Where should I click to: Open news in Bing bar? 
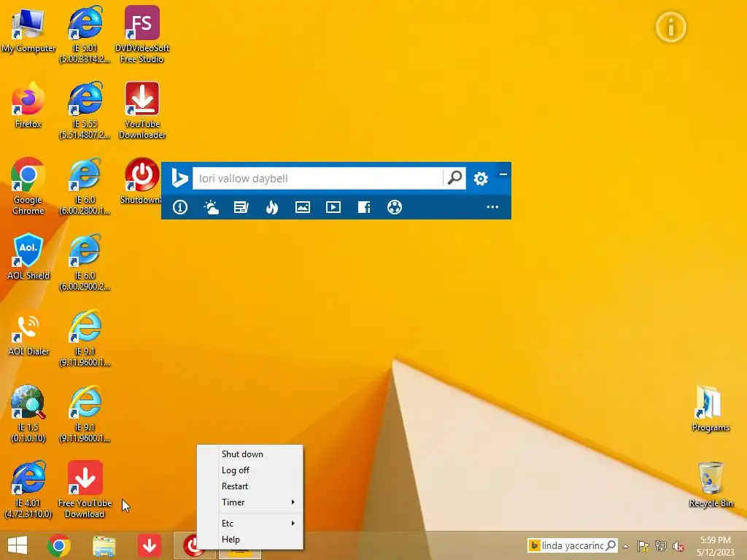tap(241, 207)
